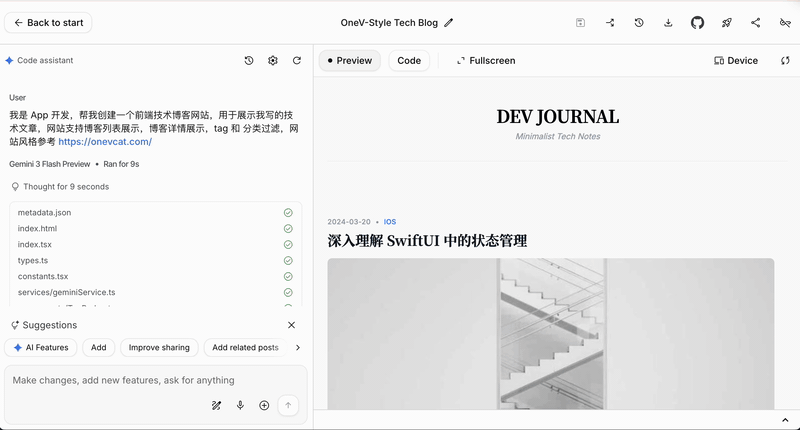Select index.tsx in the file list
This screenshot has width=800, height=430.
[35, 244]
